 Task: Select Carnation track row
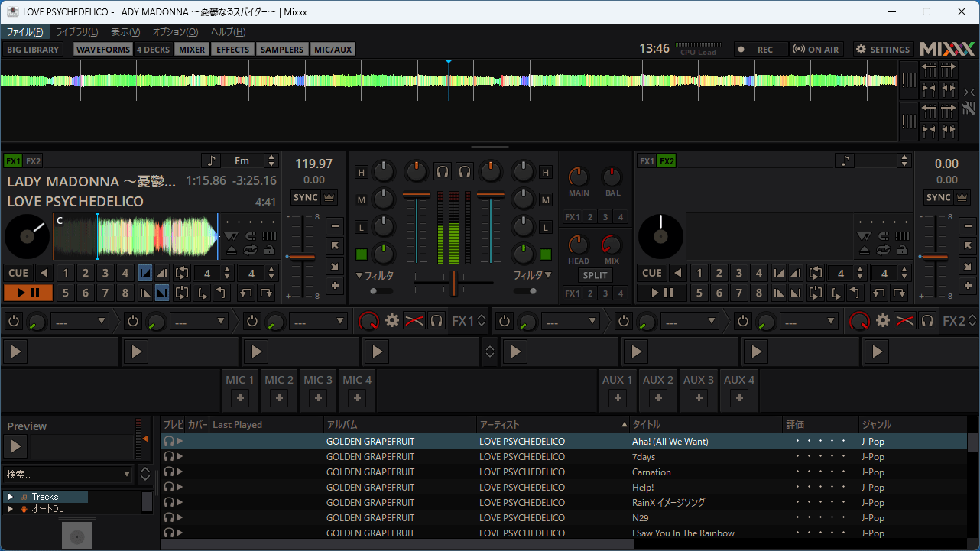coord(563,472)
